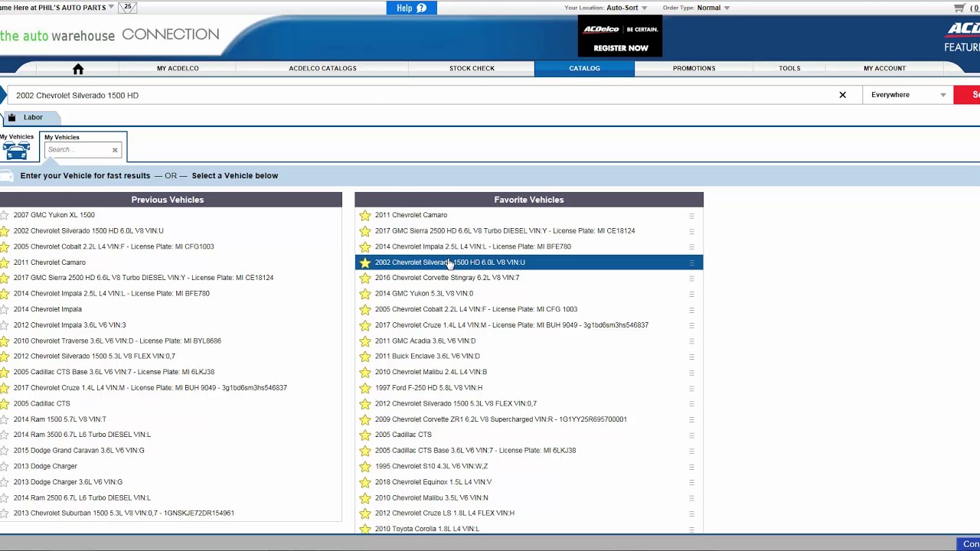The height and width of the screenshot is (551, 980).
Task: Click drag handle for 2009 Chevrolet Corvette ZR1
Action: click(691, 419)
